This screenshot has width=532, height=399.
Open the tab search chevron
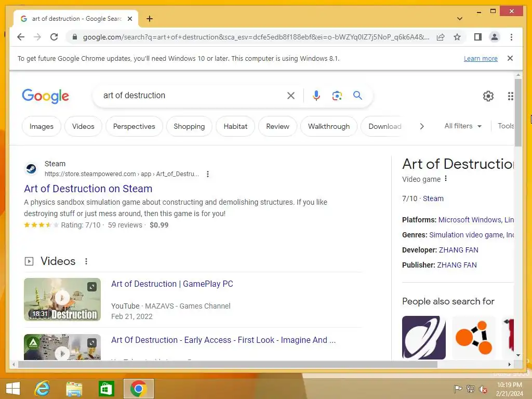point(460,19)
